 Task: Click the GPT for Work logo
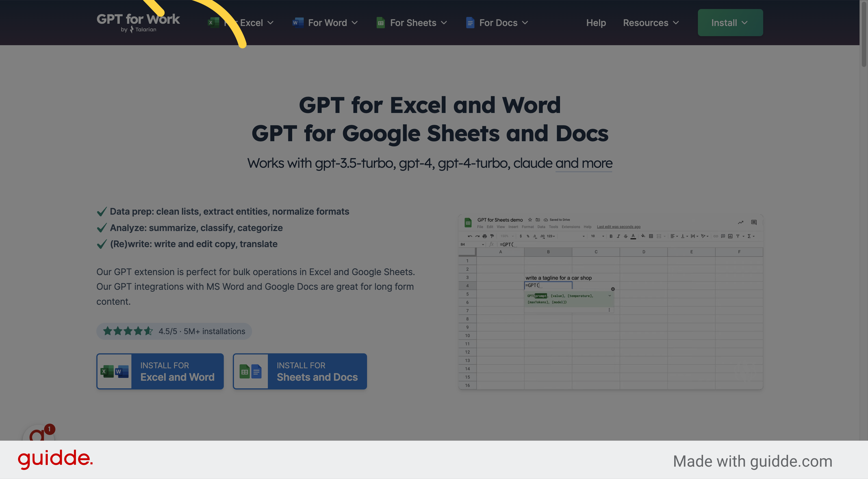click(x=138, y=23)
